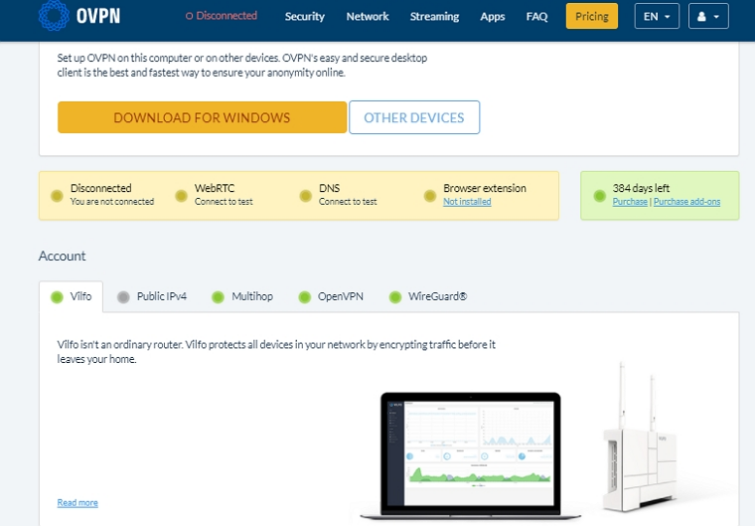
Task: Switch to the Public IPv4 tab
Action: pos(152,297)
